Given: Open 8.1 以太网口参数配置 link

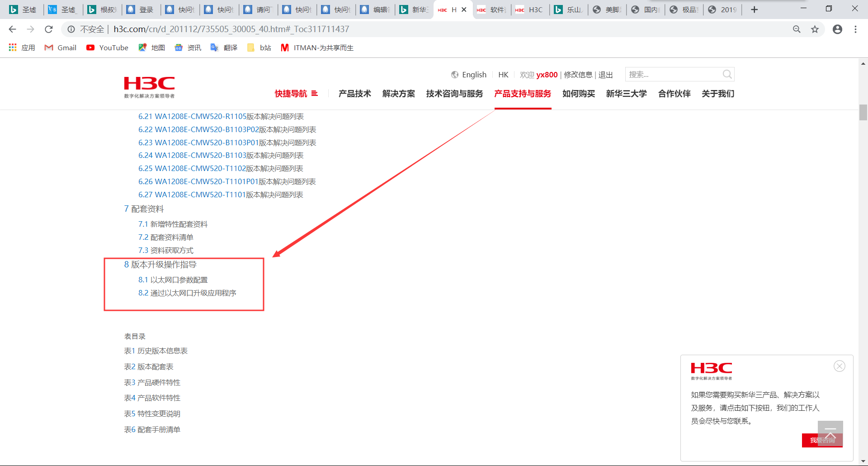Looking at the screenshot, I should [x=173, y=280].
